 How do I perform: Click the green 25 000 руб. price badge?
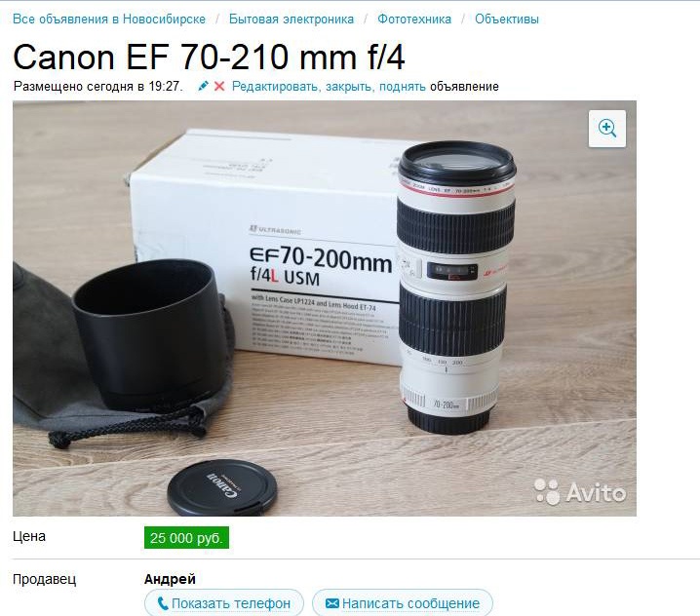click(186, 538)
